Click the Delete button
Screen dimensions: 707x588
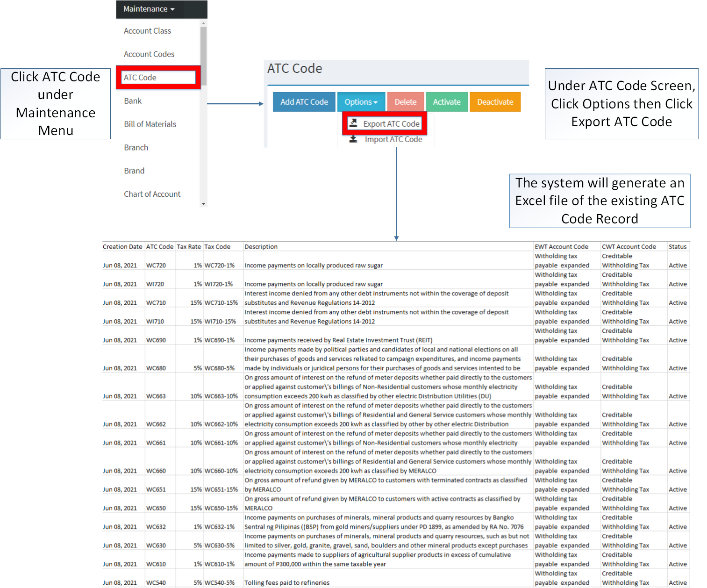[x=405, y=102]
